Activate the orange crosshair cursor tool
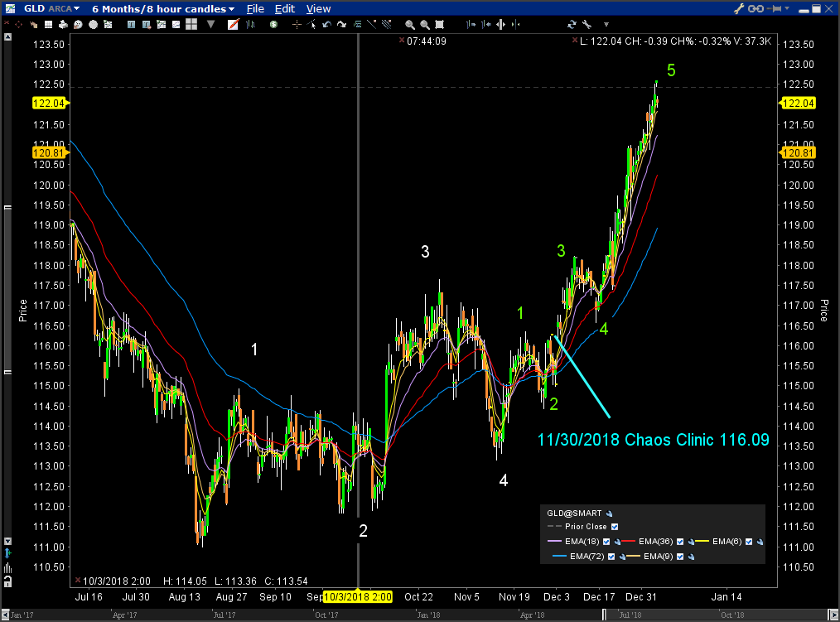 (297, 25)
